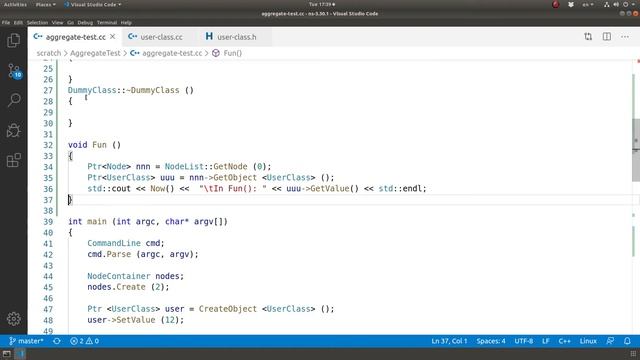This screenshot has width=640, height=360.
Task: Change indentation via Spaces: 4
Action: (491, 341)
